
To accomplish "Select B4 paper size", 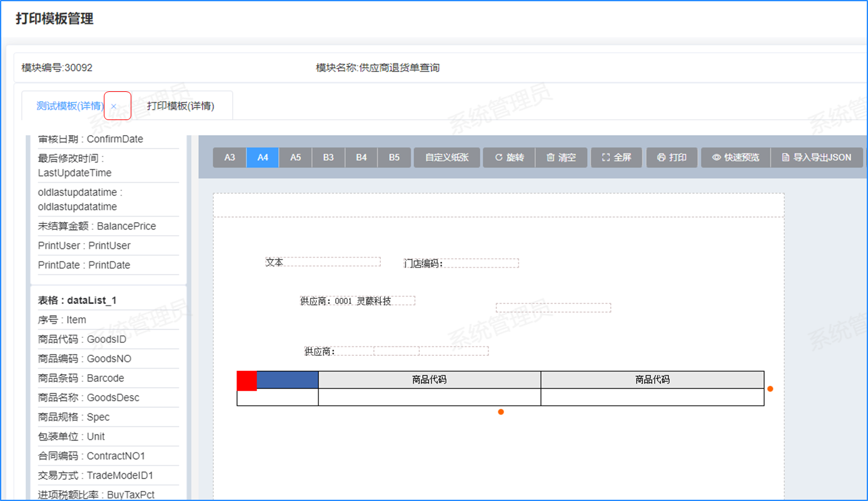I will point(361,158).
